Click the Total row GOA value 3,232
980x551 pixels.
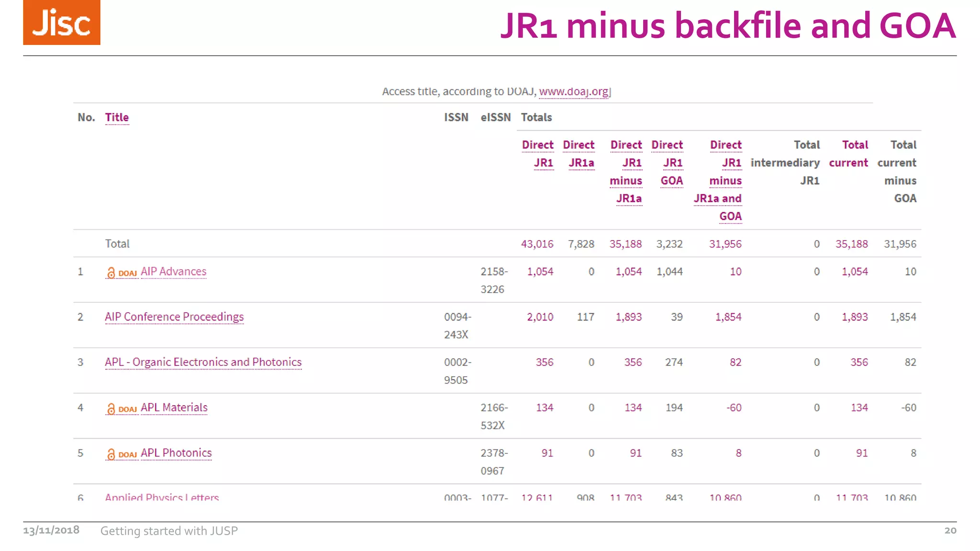point(669,244)
